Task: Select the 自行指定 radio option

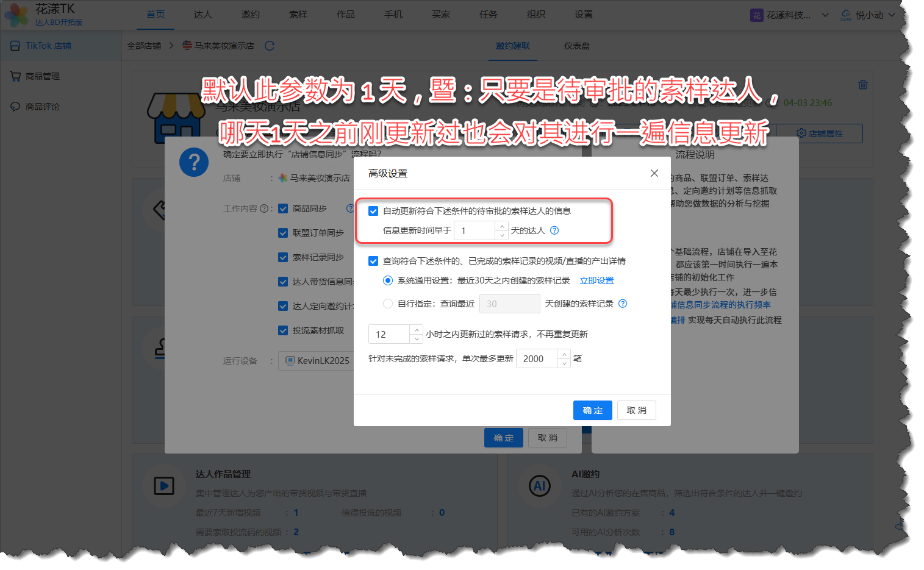Action: click(x=388, y=304)
